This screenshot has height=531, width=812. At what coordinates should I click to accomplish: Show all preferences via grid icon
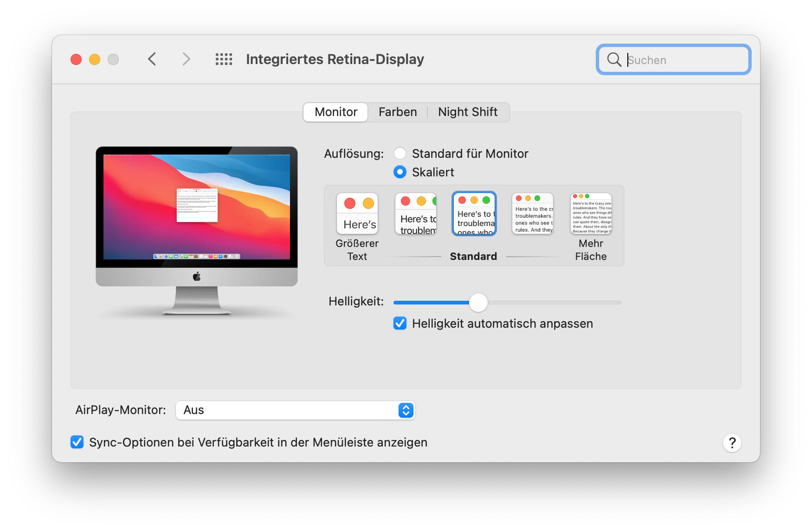(x=224, y=59)
